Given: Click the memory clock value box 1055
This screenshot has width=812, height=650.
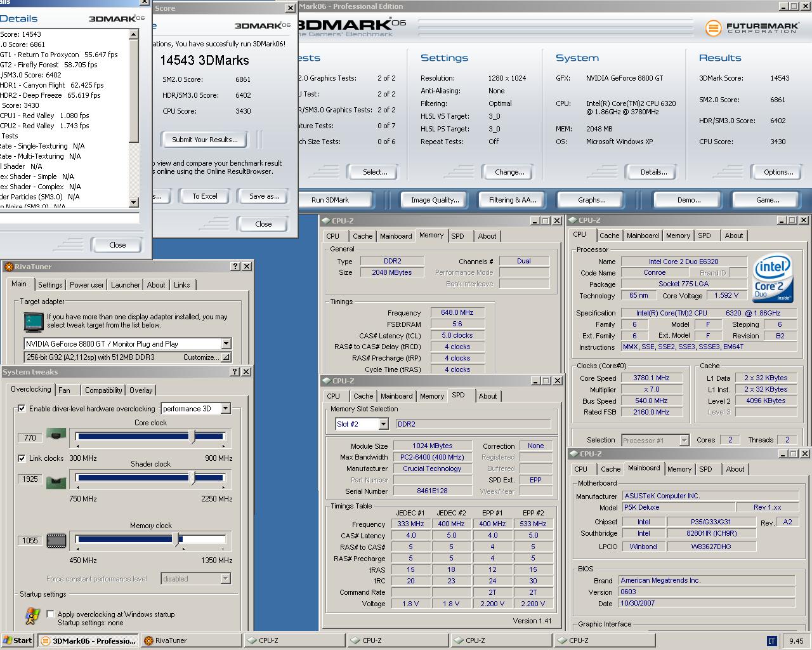Looking at the screenshot, I should (30, 540).
